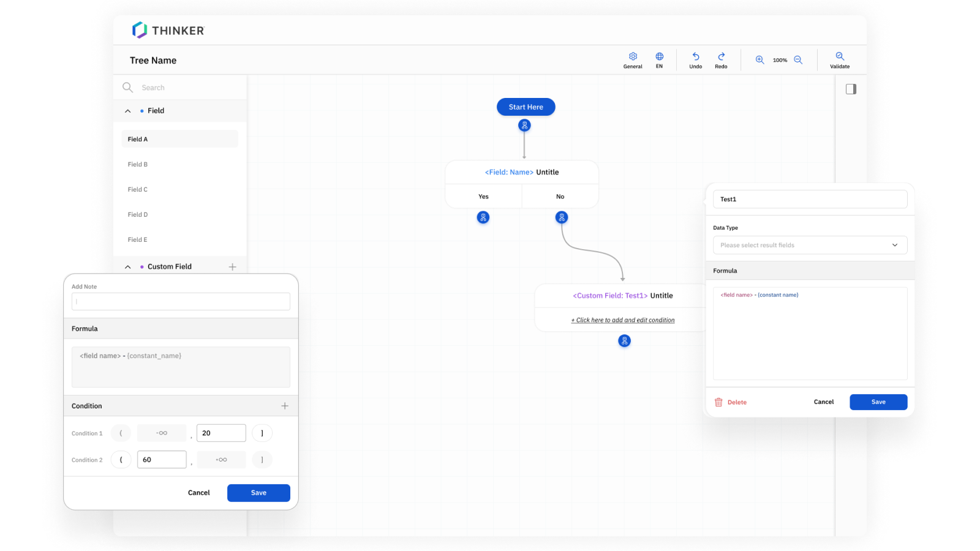The width and height of the screenshot is (980, 551).
Task: Click the Add Note input field
Action: click(181, 301)
